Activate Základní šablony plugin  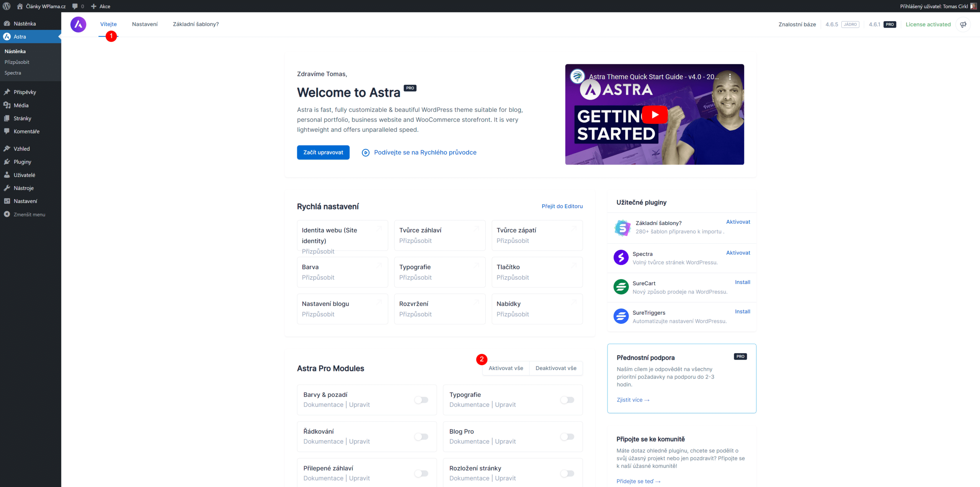pyautogui.click(x=738, y=222)
